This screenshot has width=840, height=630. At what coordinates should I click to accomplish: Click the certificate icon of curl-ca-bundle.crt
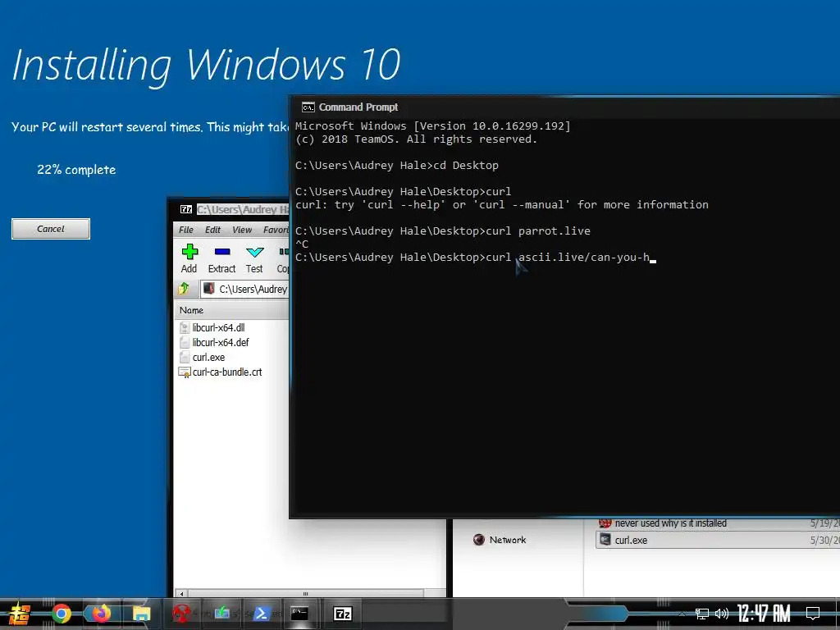(x=185, y=372)
